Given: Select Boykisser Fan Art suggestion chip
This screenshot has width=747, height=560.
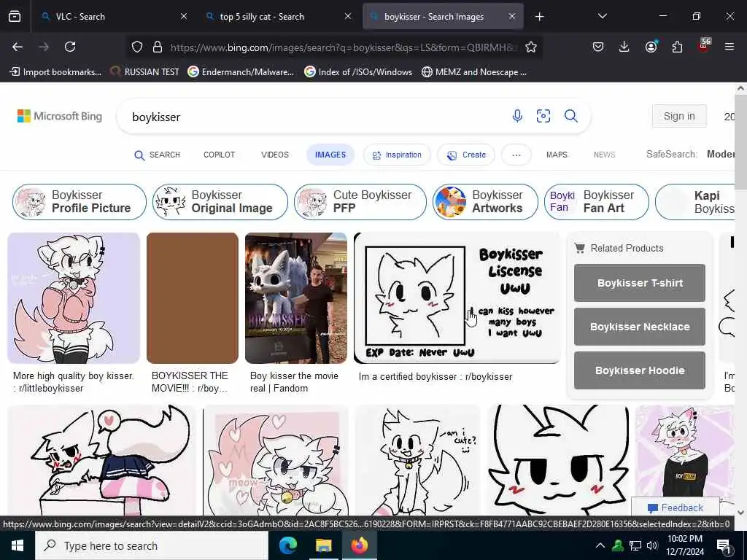Looking at the screenshot, I should [x=597, y=202].
